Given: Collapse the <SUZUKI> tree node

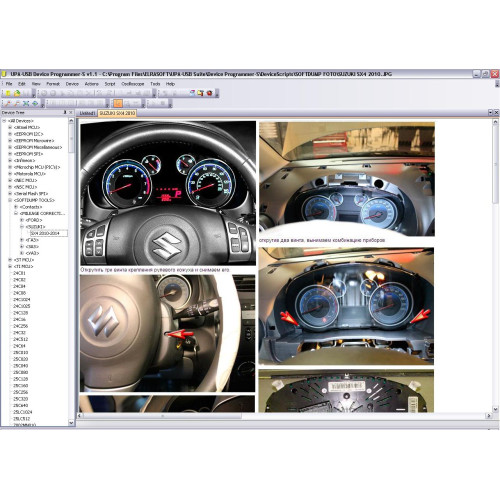Looking at the screenshot, I should (x=22, y=227).
